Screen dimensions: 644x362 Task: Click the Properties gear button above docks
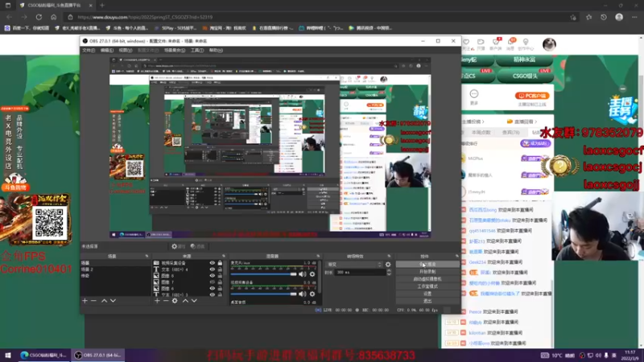pyautogui.click(x=178, y=246)
